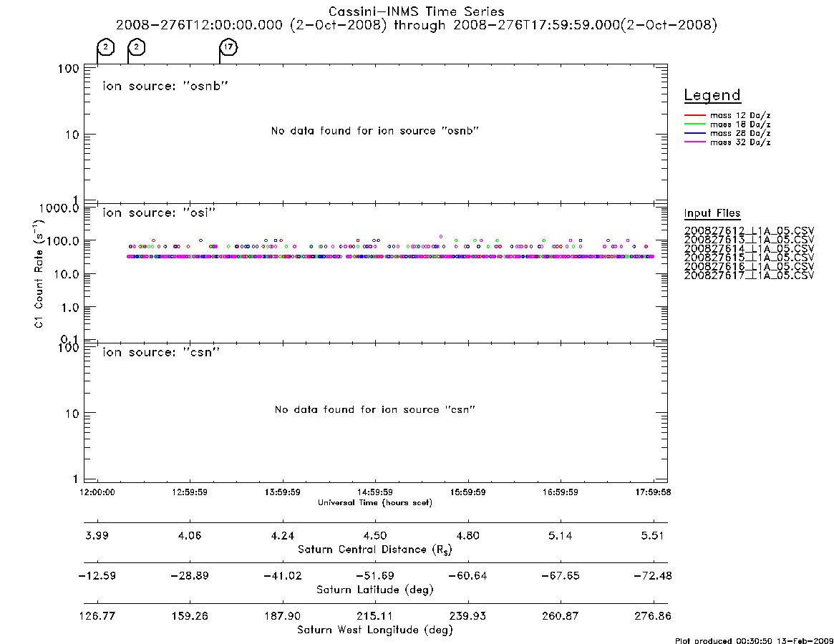The image size is (834, 644).
Task: Click "Saturn Latitude (deg)" axis title
Action: pos(375,590)
